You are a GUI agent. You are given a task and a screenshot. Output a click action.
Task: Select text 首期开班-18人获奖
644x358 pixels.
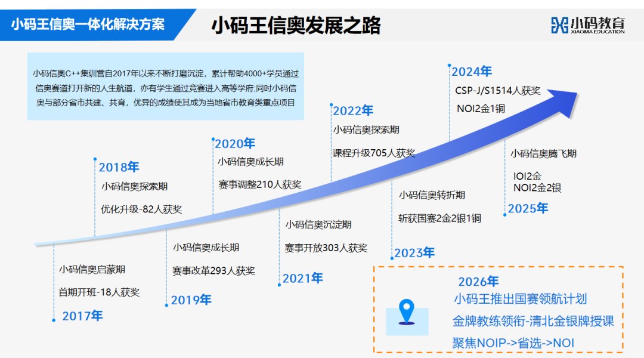(x=99, y=292)
